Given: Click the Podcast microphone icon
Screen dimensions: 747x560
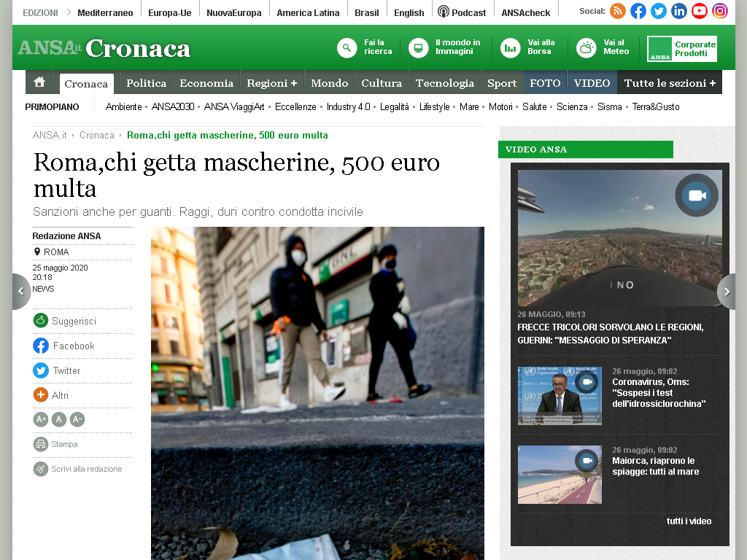Looking at the screenshot, I should (444, 12).
